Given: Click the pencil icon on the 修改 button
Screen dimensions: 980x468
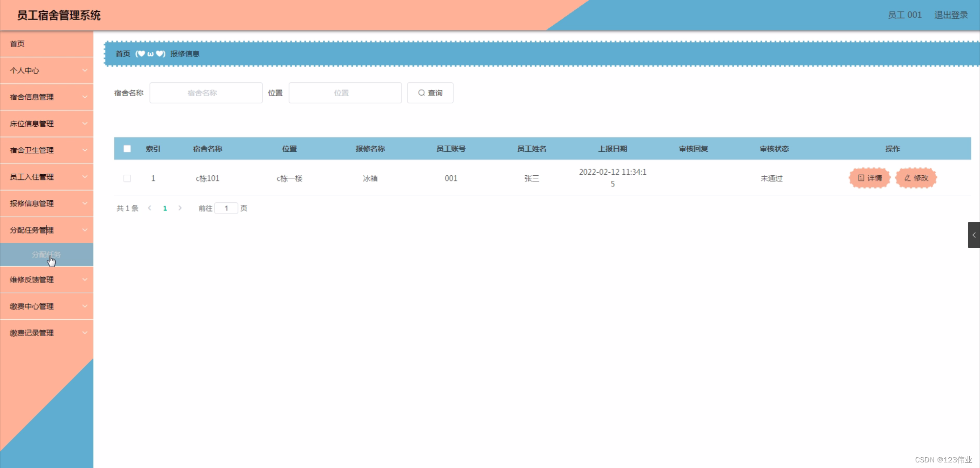Looking at the screenshot, I should pos(907,178).
